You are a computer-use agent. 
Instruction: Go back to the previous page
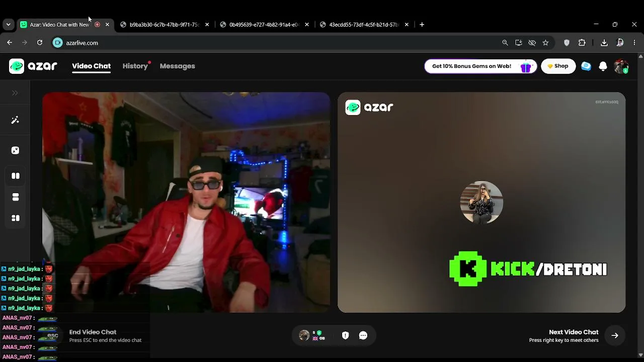click(x=10, y=43)
